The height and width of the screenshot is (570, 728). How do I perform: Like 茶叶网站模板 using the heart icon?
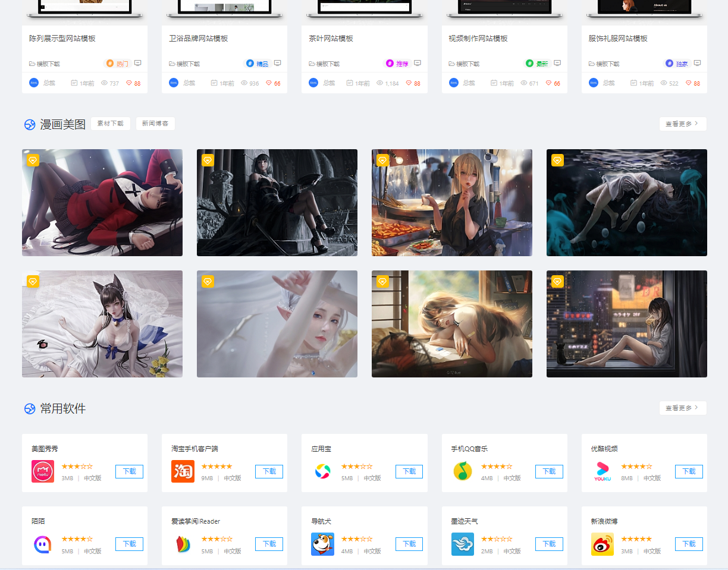[x=409, y=83]
